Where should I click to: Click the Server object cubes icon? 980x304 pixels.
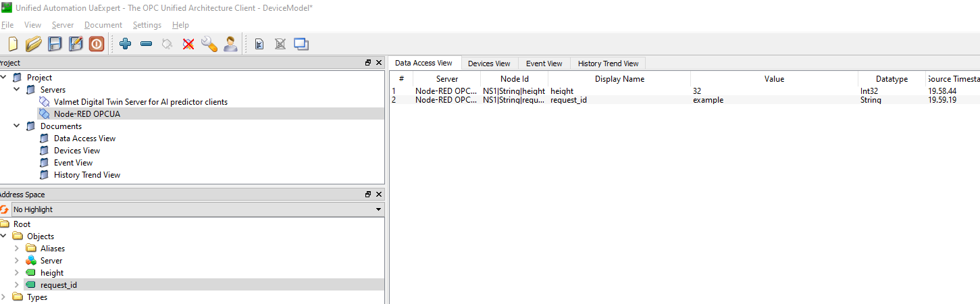tap(30, 261)
